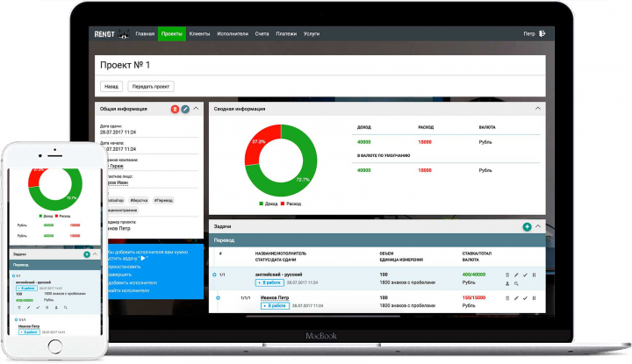Open the Исполнители menu
The image size is (632, 364).
tap(233, 34)
